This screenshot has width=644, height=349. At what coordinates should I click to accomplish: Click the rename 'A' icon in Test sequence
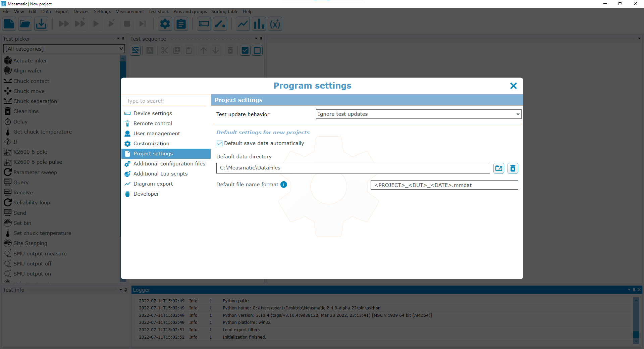pyautogui.click(x=150, y=50)
